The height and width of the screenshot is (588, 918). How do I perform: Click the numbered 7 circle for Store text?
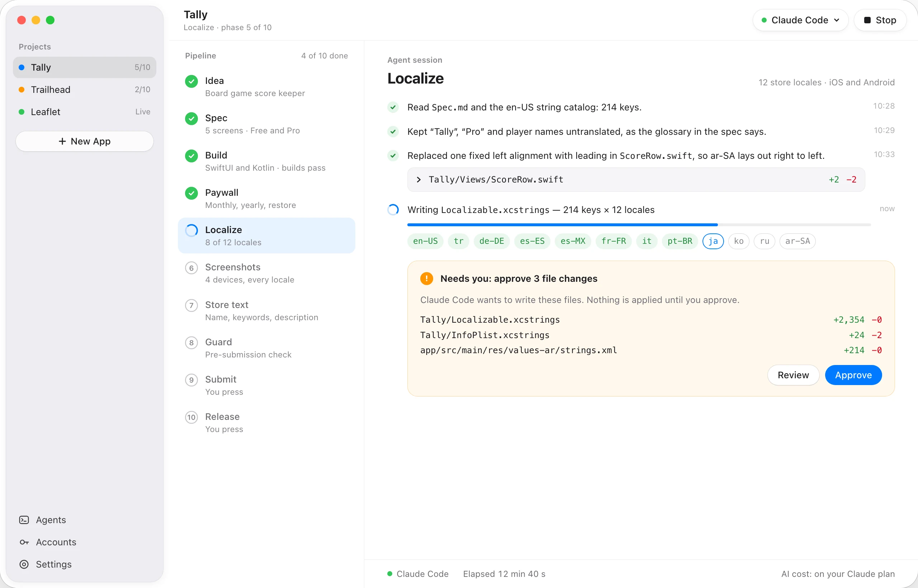(x=191, y=305)
